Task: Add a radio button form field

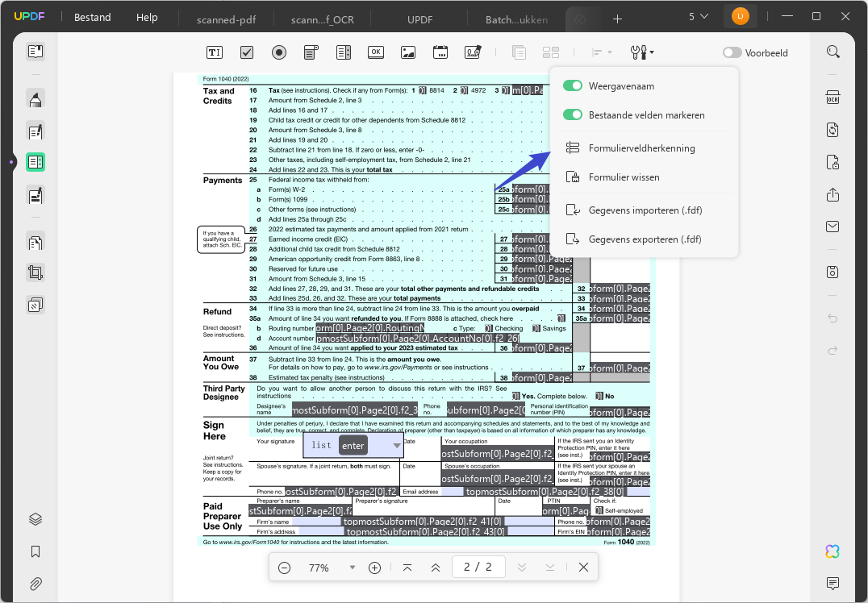Action: (279, 52)
